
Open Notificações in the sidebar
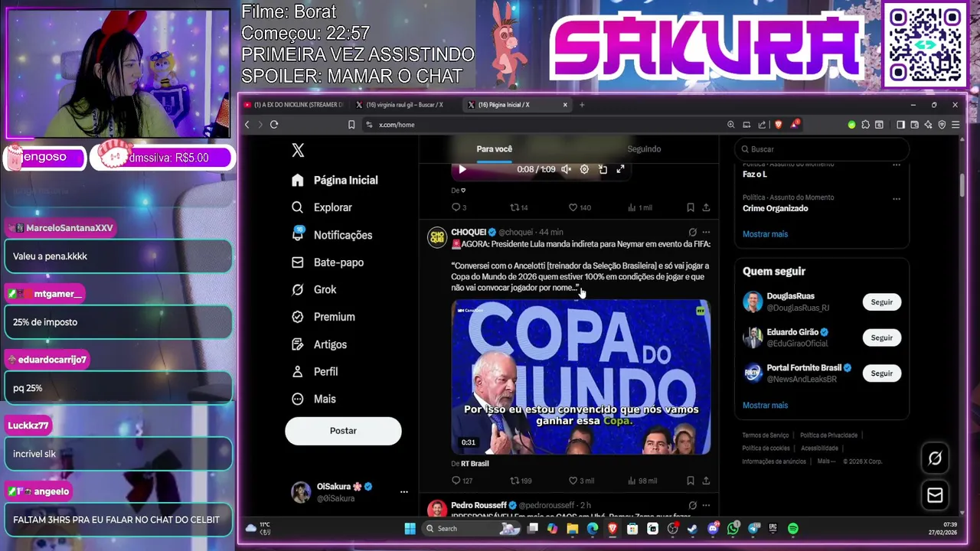click(332, 235)
